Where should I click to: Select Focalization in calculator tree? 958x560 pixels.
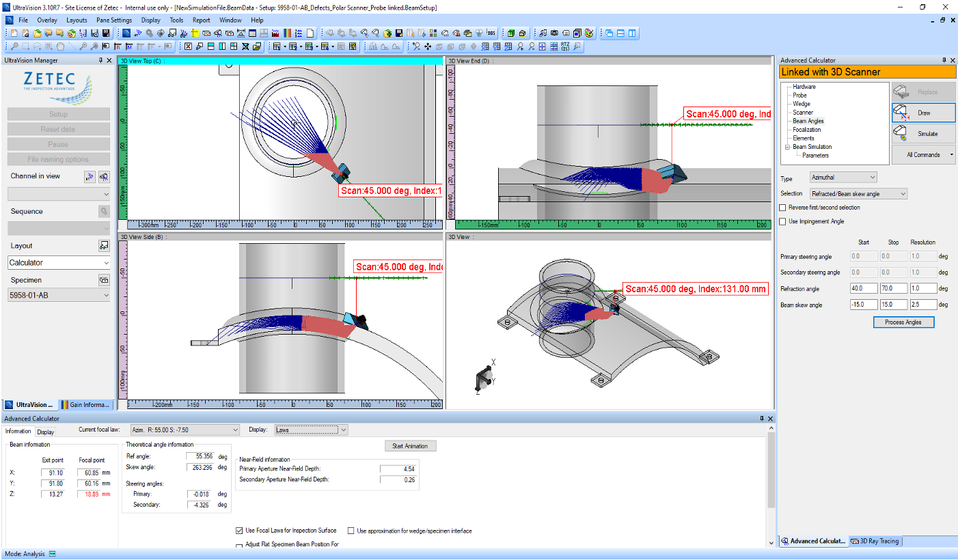[x=807, y=130]
